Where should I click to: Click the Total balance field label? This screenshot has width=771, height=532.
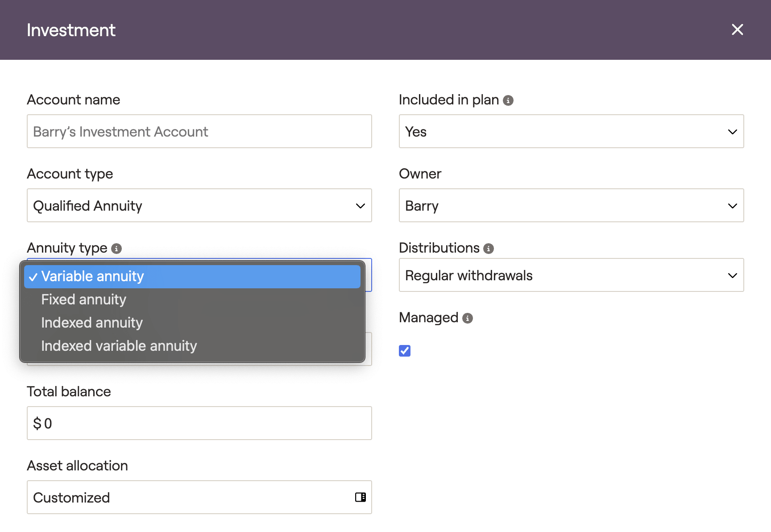(69, 391)
